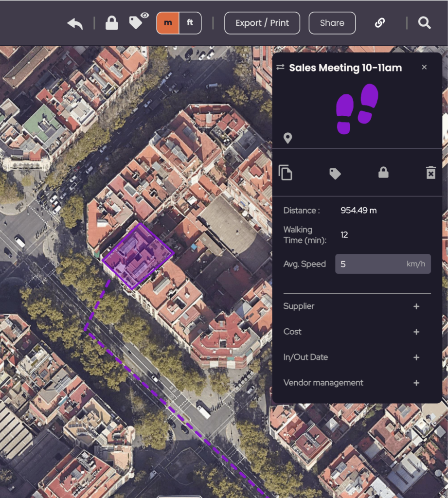Click the lock icon in top toolbar
448x498 pixels.
(x=112, y=23)
